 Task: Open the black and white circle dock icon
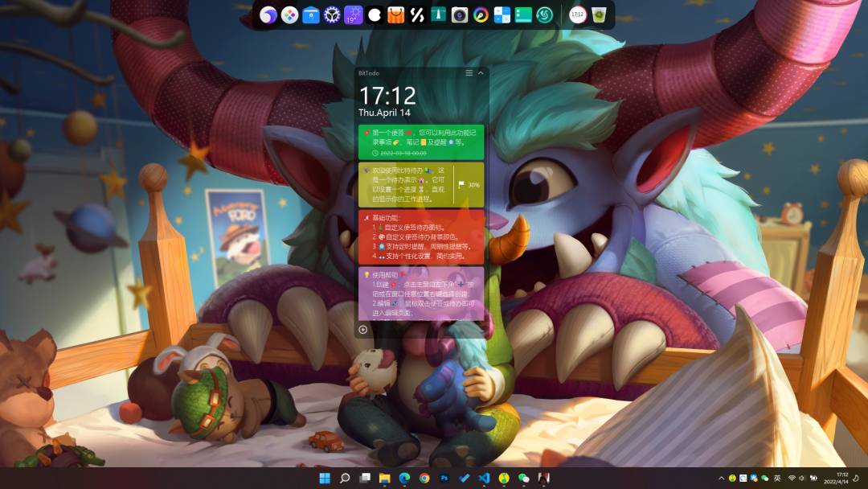pos(375,15)
